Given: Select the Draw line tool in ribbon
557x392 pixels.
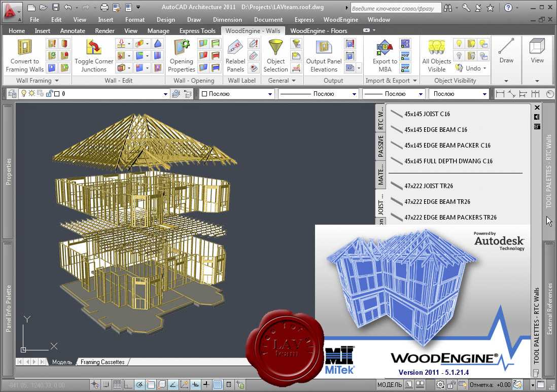Looking at the screenshot, I should [506, 47].
